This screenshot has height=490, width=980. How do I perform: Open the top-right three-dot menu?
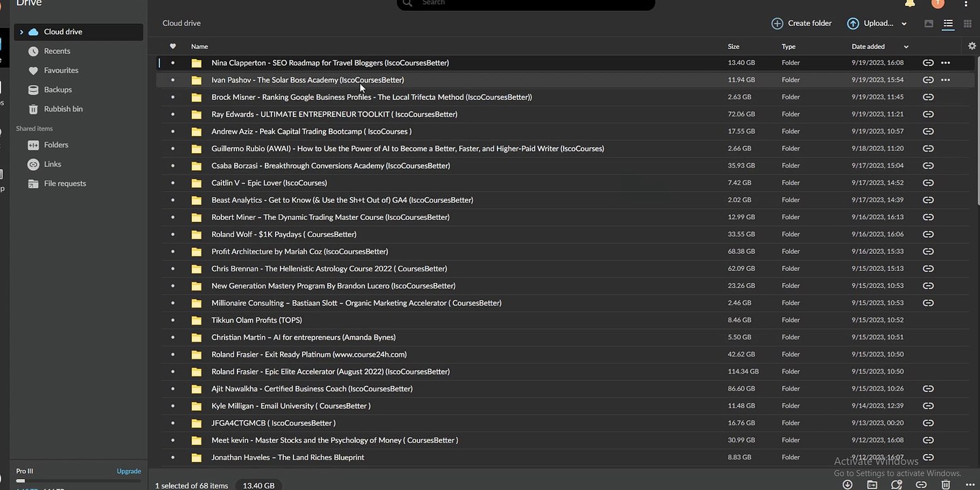click(x=966, y=3)
